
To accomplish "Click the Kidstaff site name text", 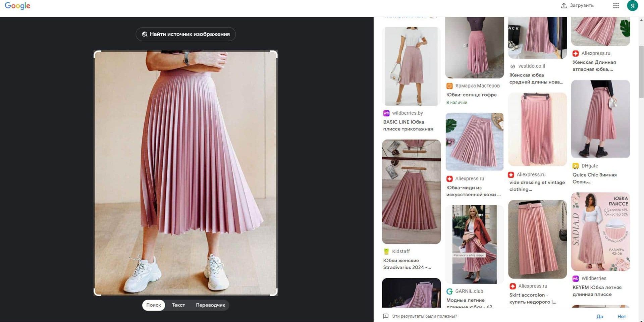I will pos(401,251).
